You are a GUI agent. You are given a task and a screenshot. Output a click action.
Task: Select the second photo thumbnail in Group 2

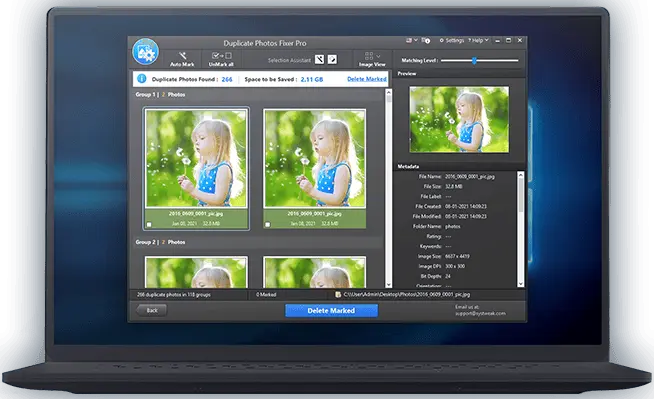tap(315, 272)
